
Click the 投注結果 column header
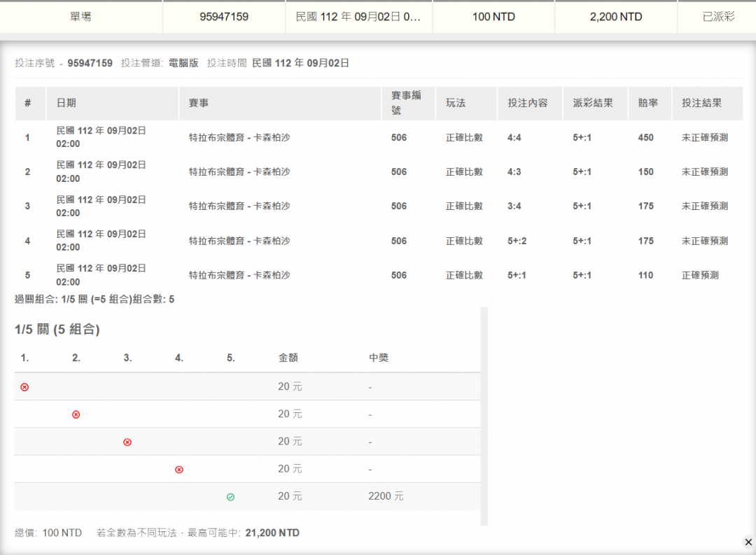[x=707, y=103]
